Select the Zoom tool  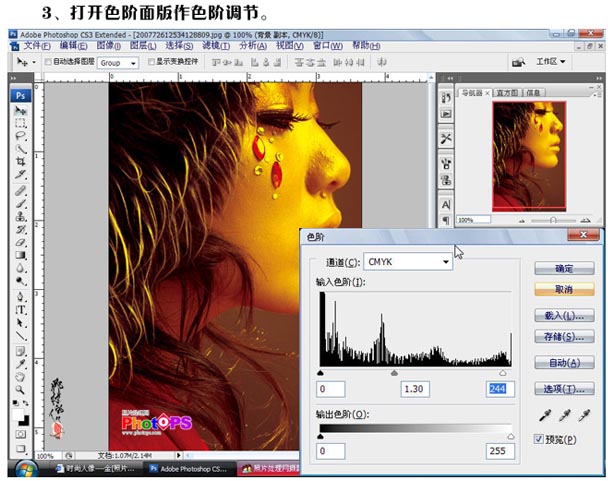pos(21,389)
